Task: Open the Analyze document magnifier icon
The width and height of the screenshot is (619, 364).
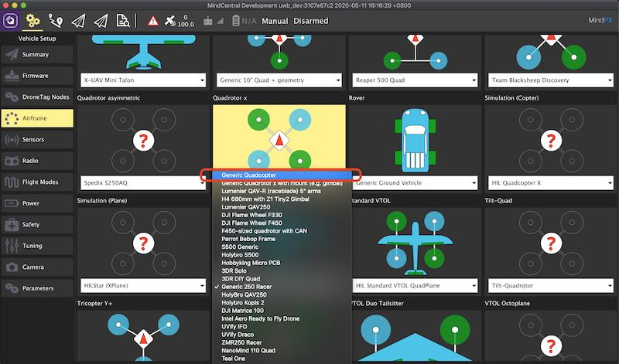Action: [123, 21]
